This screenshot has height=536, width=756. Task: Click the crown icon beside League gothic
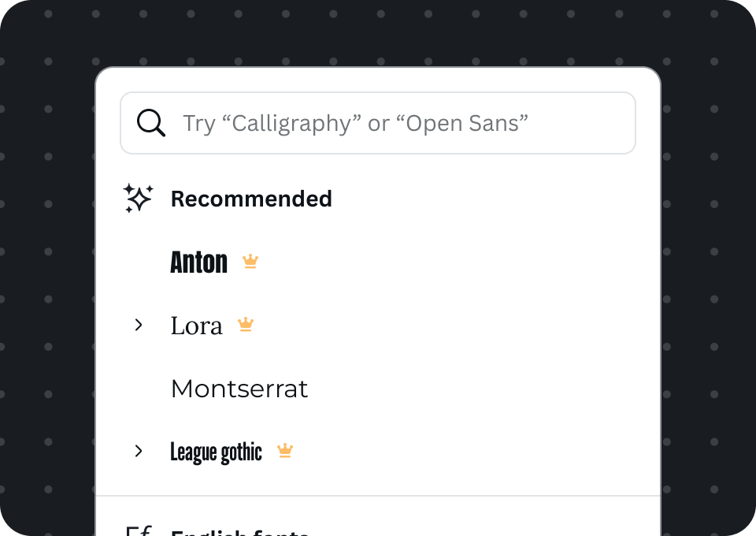pos(285,451)
